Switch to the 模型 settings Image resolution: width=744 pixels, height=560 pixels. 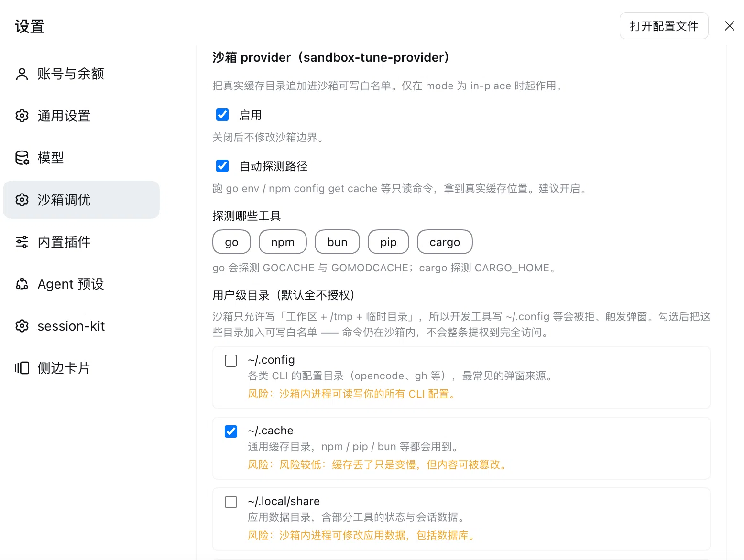pyautogui.click(x=81, y=158)
